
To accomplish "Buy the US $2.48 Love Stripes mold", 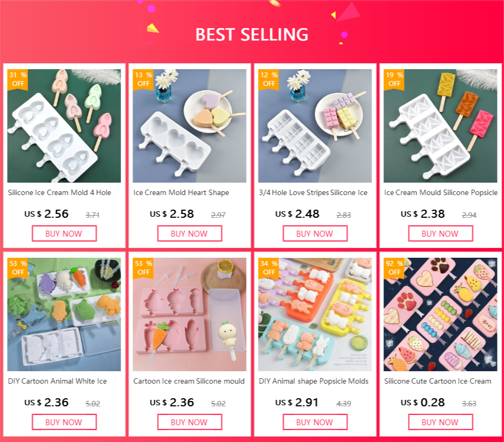I will (315, 233).
